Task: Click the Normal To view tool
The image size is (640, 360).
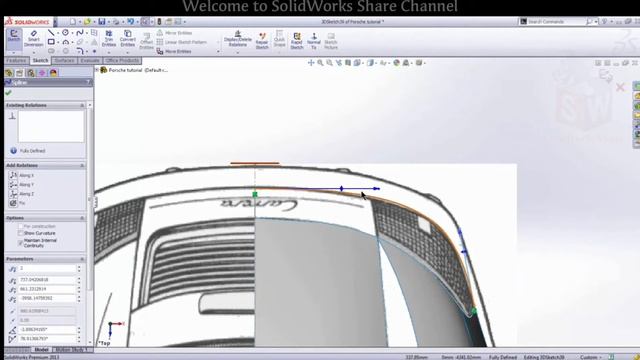Action: 313,41
